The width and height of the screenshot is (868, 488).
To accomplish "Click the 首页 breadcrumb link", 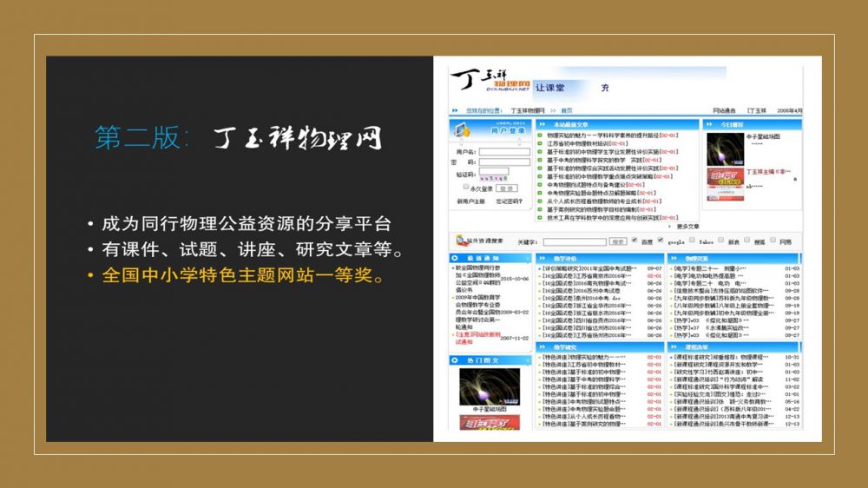I will click(566, 111).
